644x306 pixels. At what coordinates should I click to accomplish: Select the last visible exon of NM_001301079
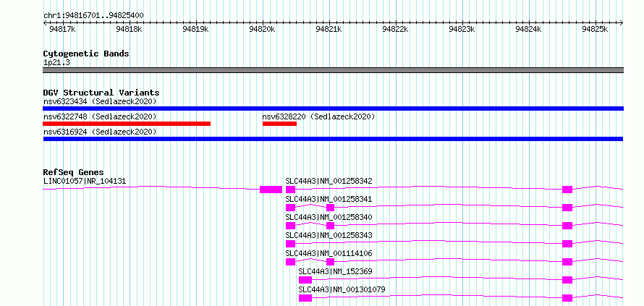pyautogui.click(x=567, y=298)
